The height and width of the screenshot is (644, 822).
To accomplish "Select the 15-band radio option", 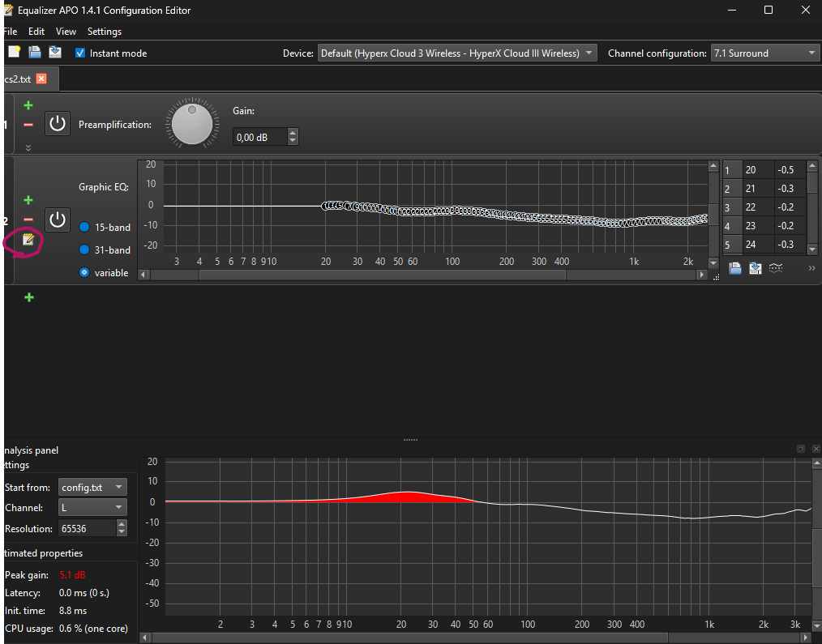I will (83, 227).
